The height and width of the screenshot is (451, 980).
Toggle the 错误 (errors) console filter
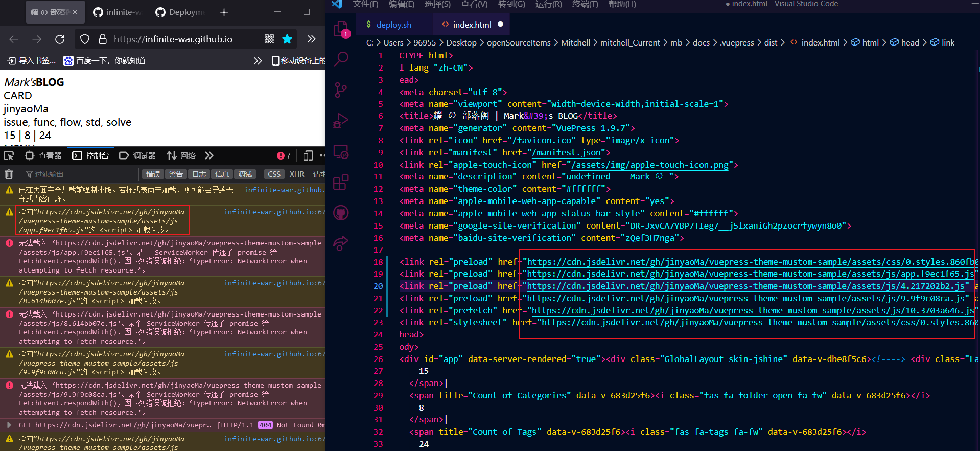tap(153, 174)
